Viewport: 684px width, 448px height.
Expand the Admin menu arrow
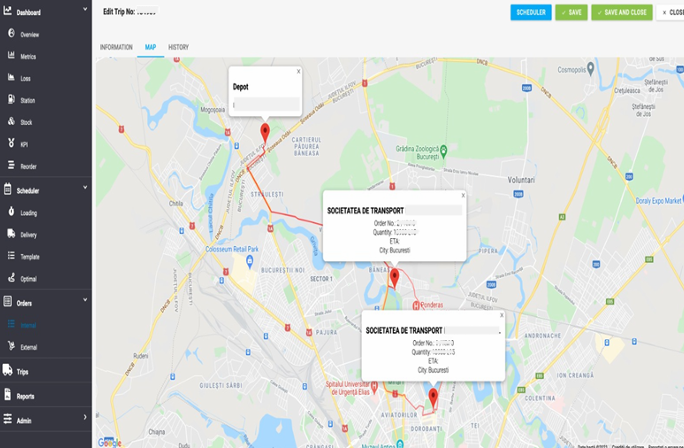85,417
